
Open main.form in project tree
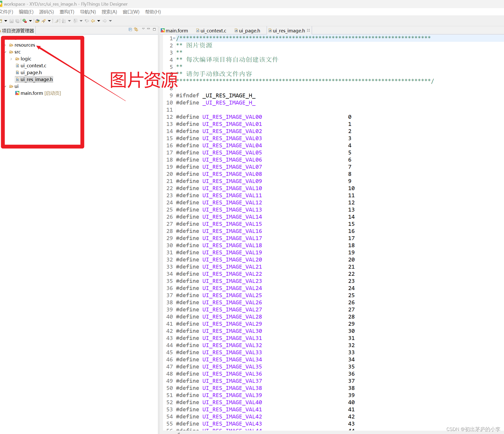(x=32, y=93)
